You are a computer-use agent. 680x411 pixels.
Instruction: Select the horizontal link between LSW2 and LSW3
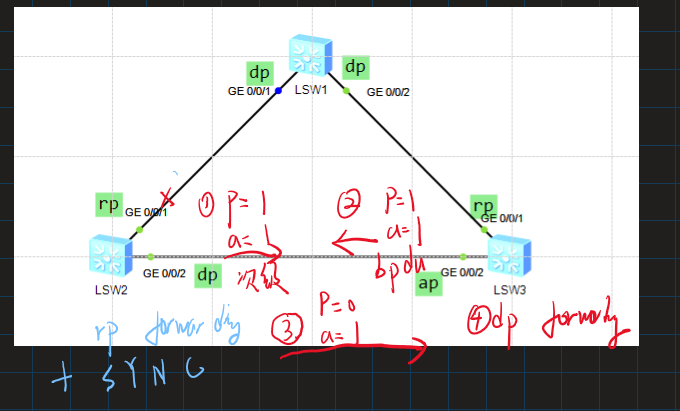click(310, 257)
